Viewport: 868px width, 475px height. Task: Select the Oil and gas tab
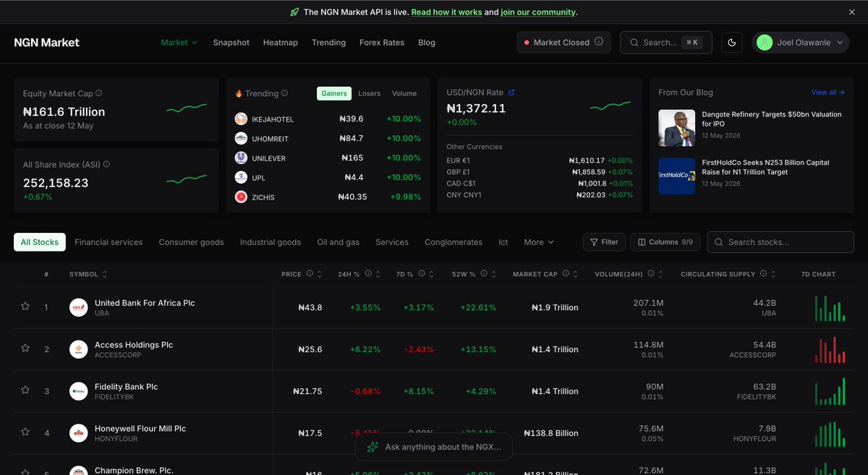tap(338, 242)
